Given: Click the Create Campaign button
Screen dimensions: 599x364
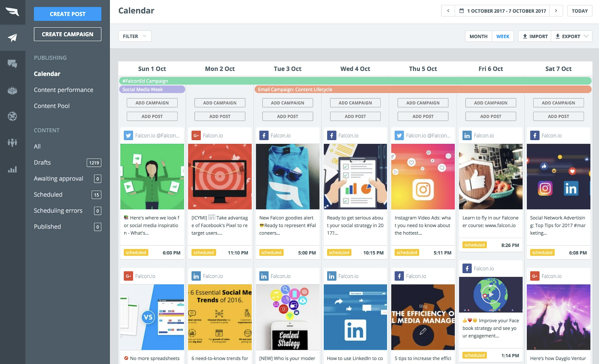Looking at the screenshot, I should coord(68,34).
